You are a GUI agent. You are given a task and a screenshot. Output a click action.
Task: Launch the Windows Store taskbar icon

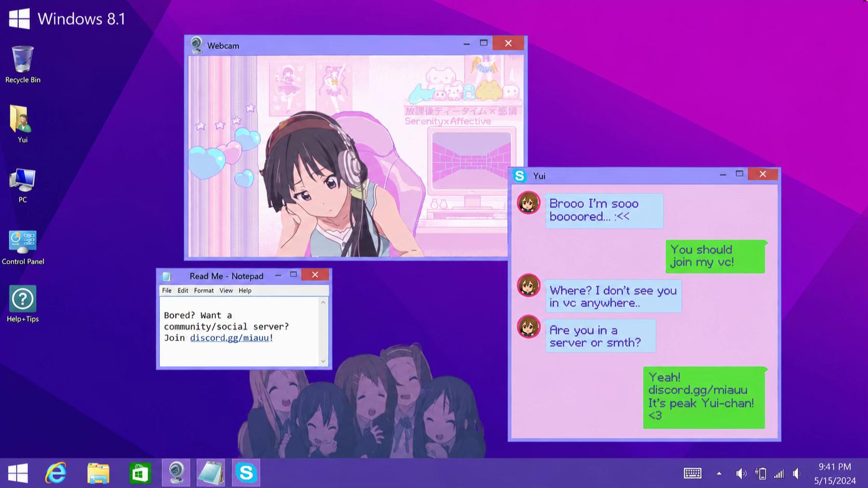pyautogui.click(x=140, y=473)
